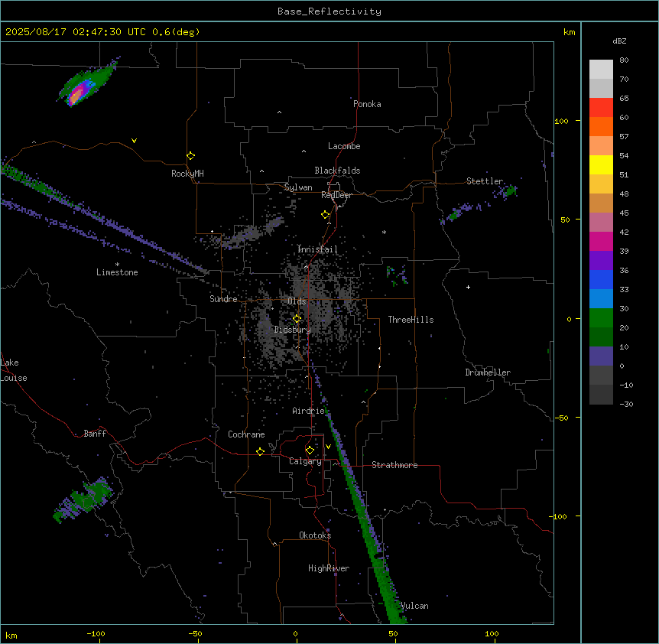Image resolution: width=659 pixels, height=644 pixels.
Task: Click the yellow diamond marker above Calgary label
Action: click(310, 450)
